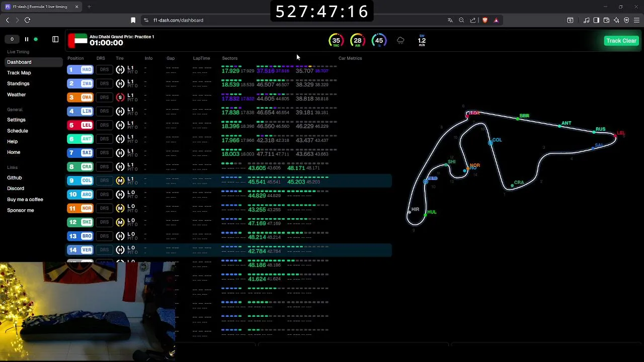Screen dimensions: 644x362
Task: Select driver ANT position badge
Action: click(x=80, y=139)
